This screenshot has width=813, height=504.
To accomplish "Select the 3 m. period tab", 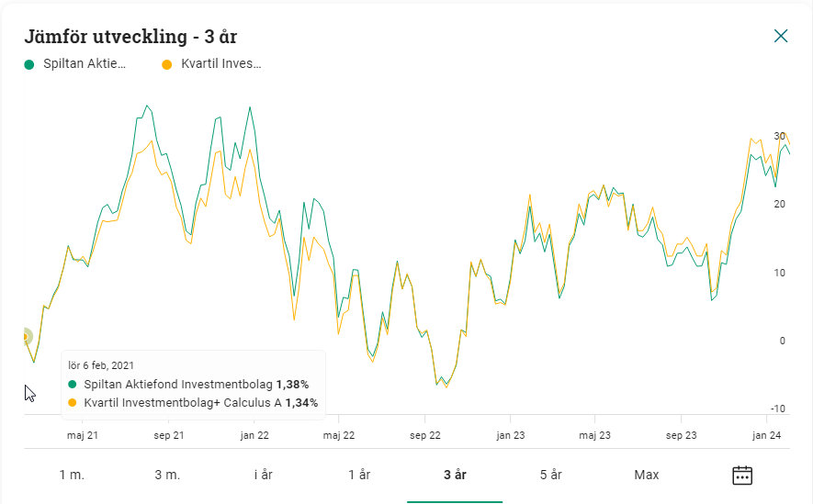I will (x=167, y=475).
